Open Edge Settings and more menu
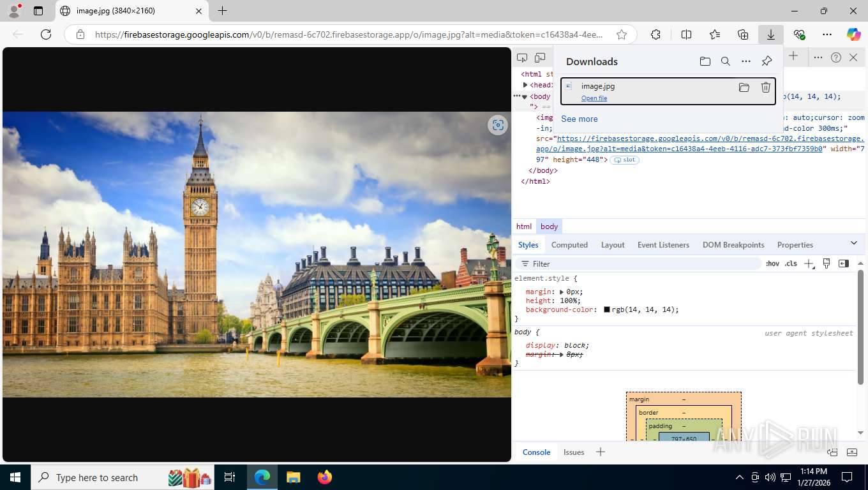 coord(827,34)
